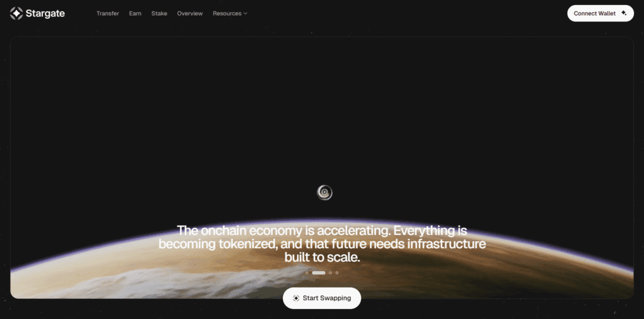644x319 pixels.
Task: Select the first carousel dot indicator
Action: (x=307, y=273)
